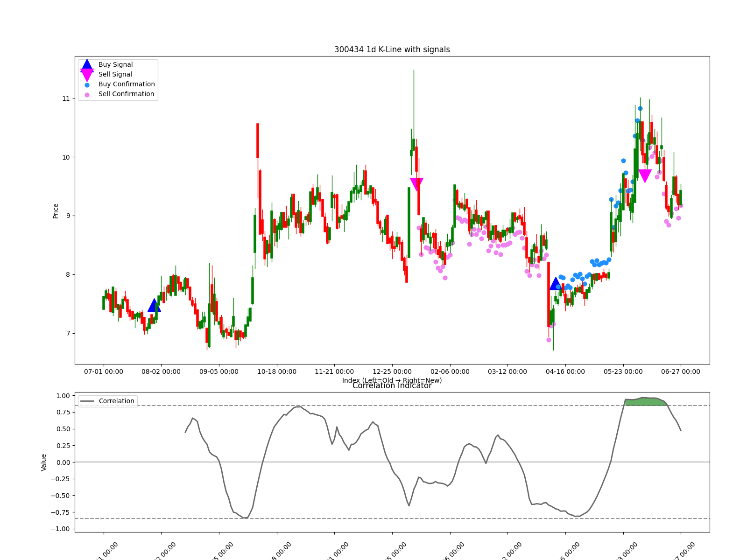Click the 'Index (Left=Old → Right=New)' axis label
This screenshot has width=747, height=560.
coord(392,380)
